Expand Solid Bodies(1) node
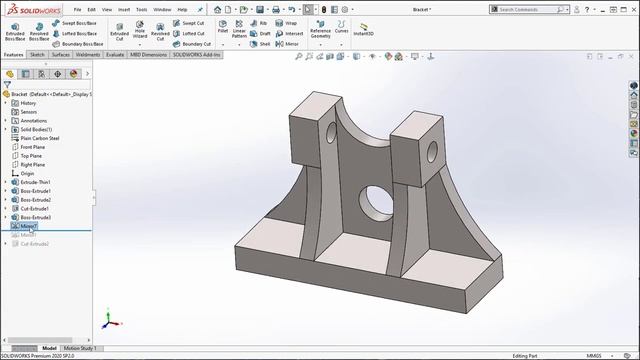 (6, 129)
